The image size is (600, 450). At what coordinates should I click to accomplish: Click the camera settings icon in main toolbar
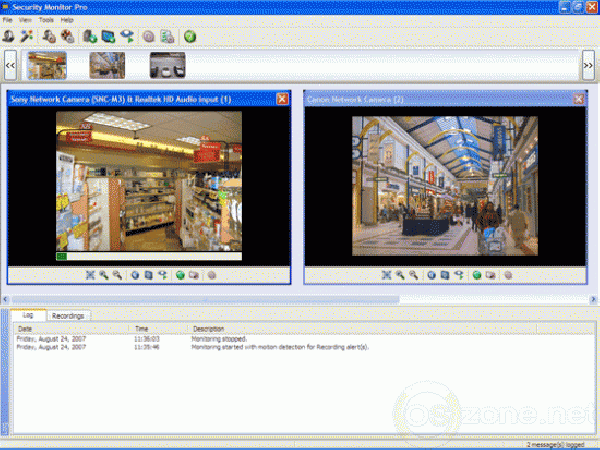49,37
